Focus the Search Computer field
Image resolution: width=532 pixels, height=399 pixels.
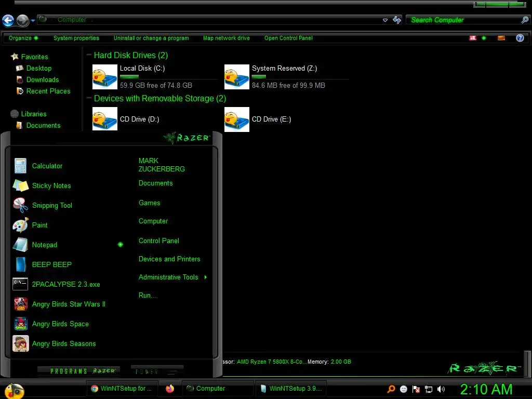[x=464, y=20]
